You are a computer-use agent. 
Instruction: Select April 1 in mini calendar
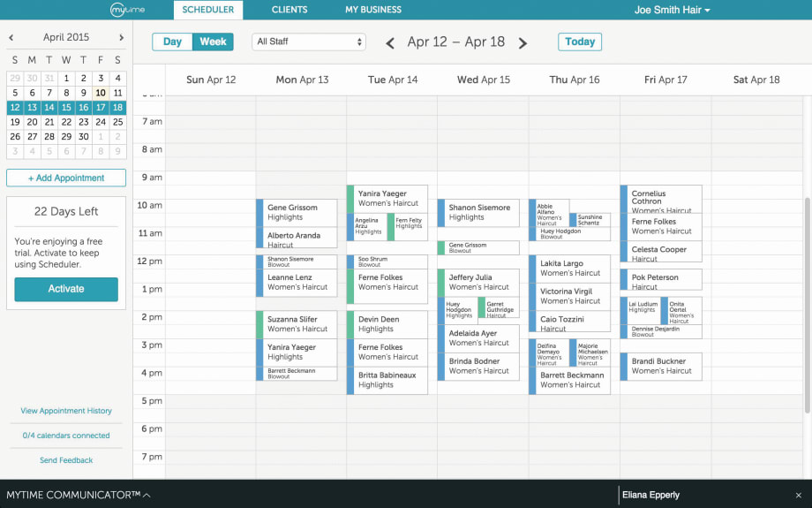[66, 79]
